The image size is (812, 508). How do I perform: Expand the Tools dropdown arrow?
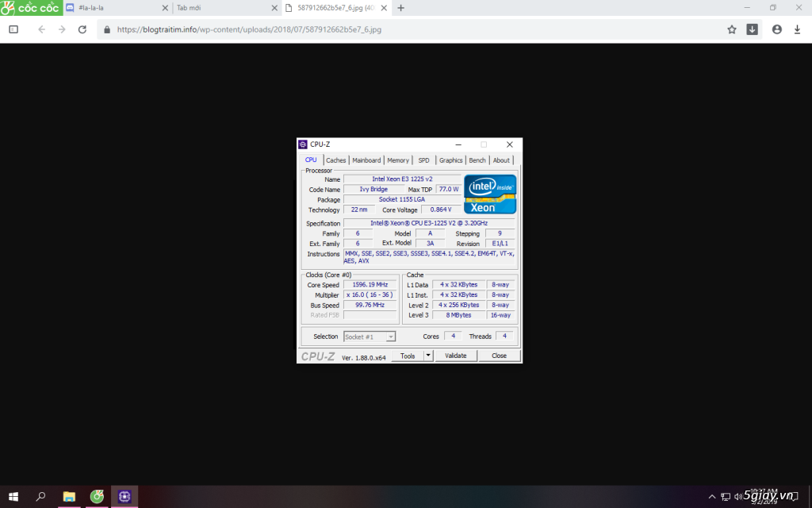[428, 356]
